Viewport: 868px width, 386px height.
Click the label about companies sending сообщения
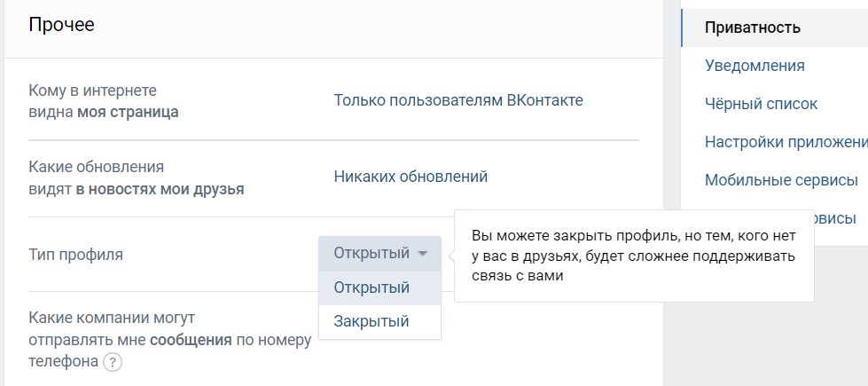pos(169,339)
